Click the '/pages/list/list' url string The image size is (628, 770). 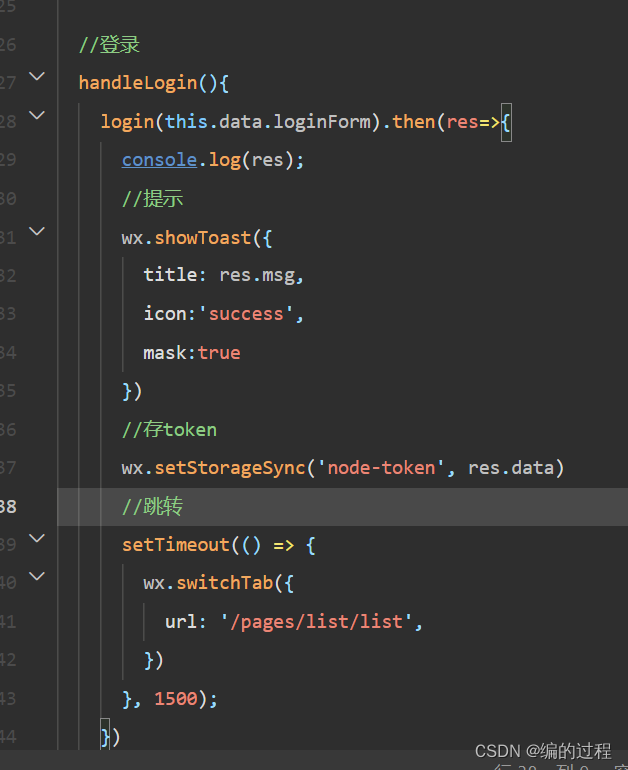click(316, 622)
